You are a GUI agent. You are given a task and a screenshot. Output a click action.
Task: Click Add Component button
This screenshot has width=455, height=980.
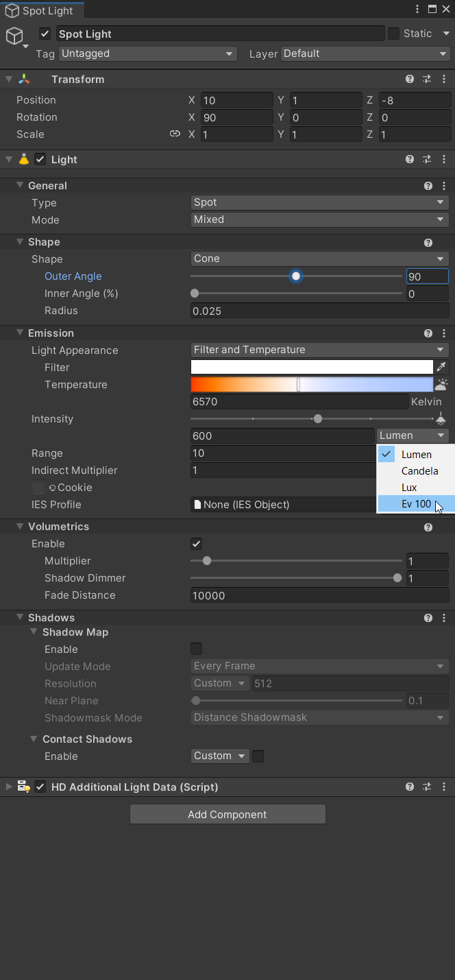coord(227,814)
